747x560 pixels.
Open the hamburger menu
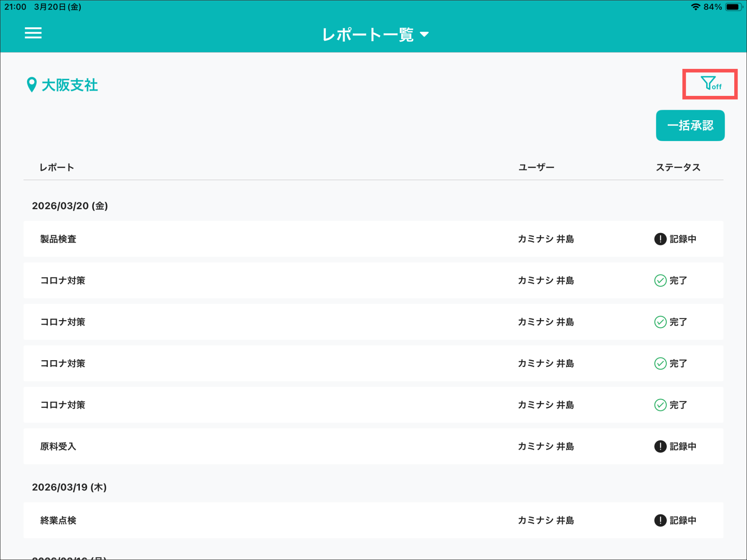33,33
